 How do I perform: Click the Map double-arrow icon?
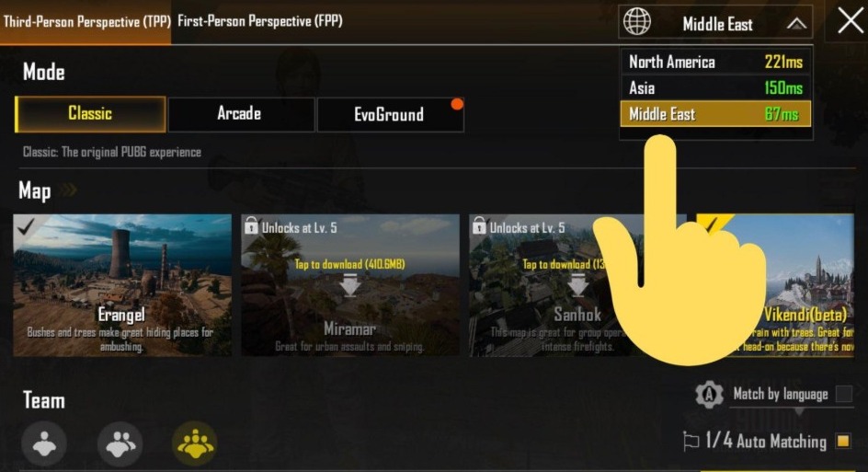click(69, 190)
